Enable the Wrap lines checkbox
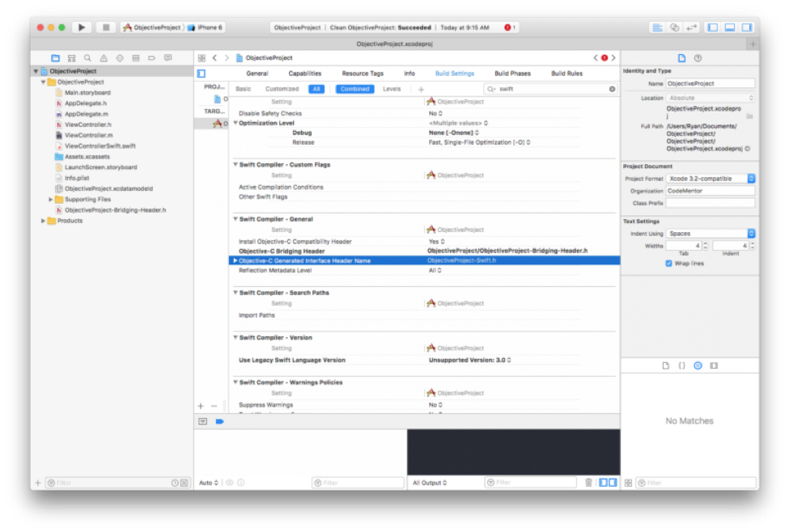789x532 pixels. point(668,264)
